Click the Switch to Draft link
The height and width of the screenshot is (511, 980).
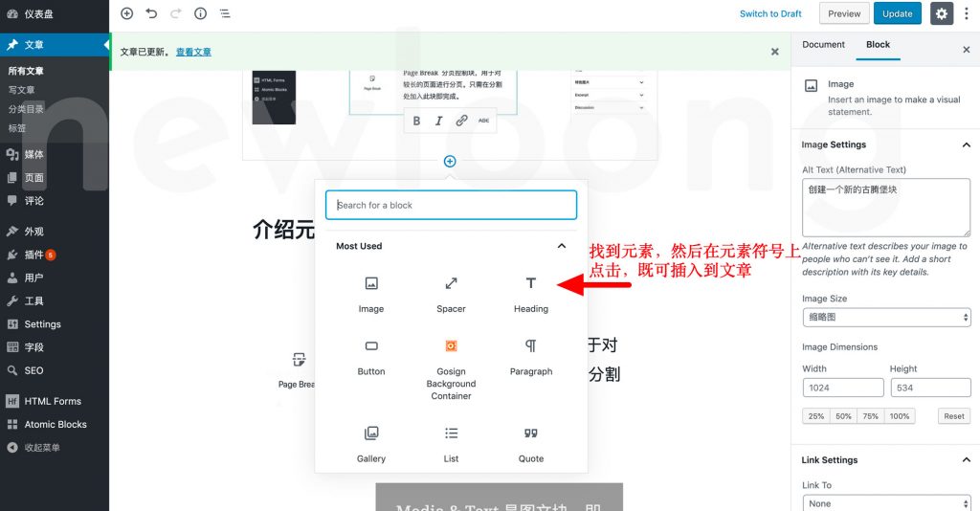pyautogui.click(x=770, y=13)
